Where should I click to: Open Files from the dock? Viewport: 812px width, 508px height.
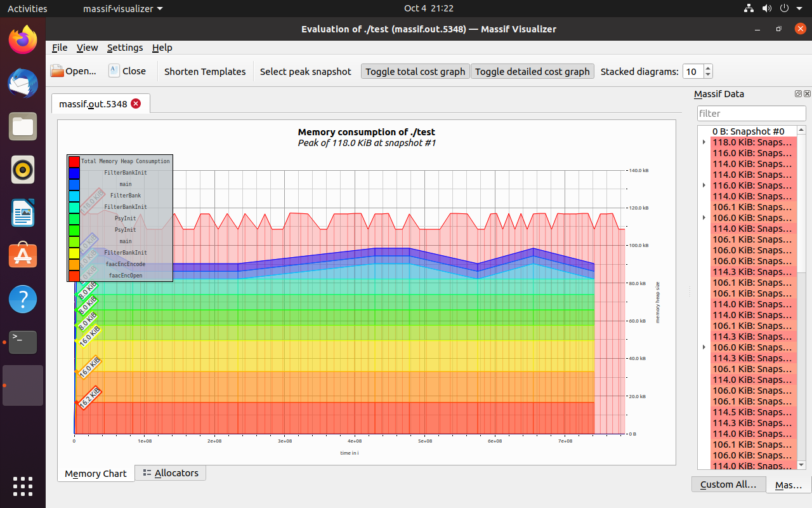coord(23,126)
